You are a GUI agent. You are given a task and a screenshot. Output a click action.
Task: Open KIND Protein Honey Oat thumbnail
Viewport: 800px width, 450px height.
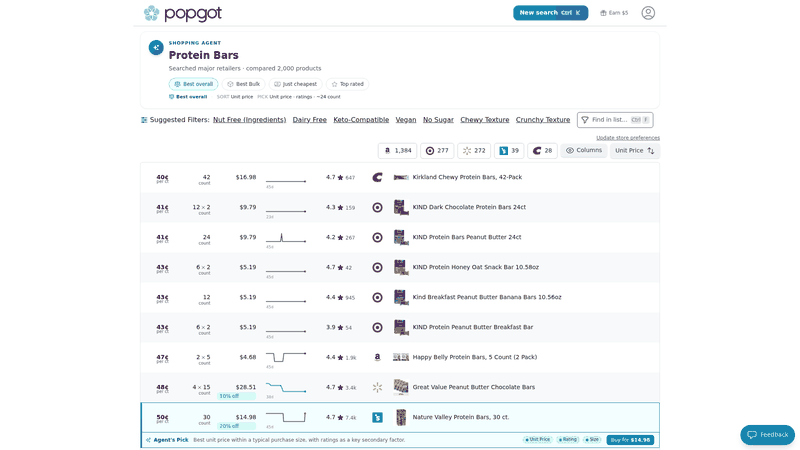[x=401, y=267]
